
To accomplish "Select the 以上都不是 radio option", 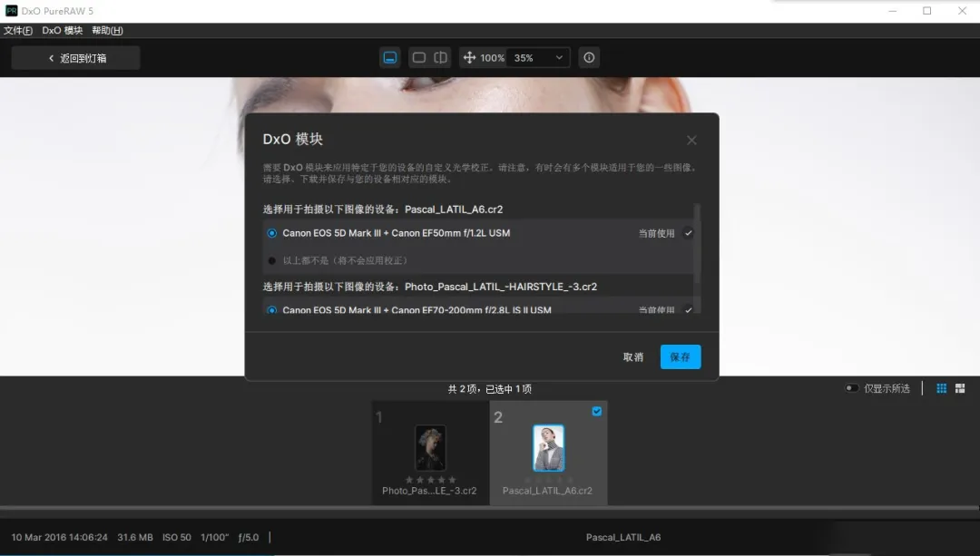I will tap(272, 260).
